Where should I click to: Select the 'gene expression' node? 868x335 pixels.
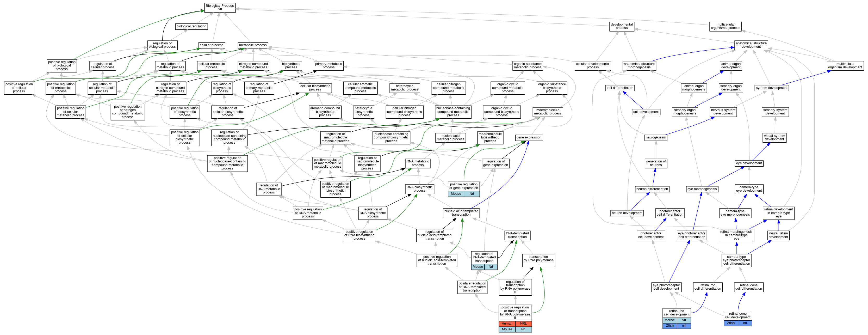coord(529,138)
